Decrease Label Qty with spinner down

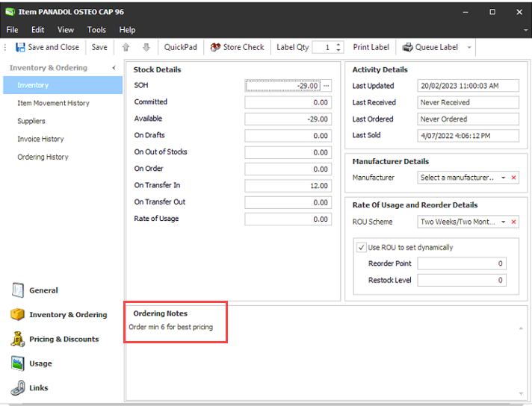(x=338, y=50)
